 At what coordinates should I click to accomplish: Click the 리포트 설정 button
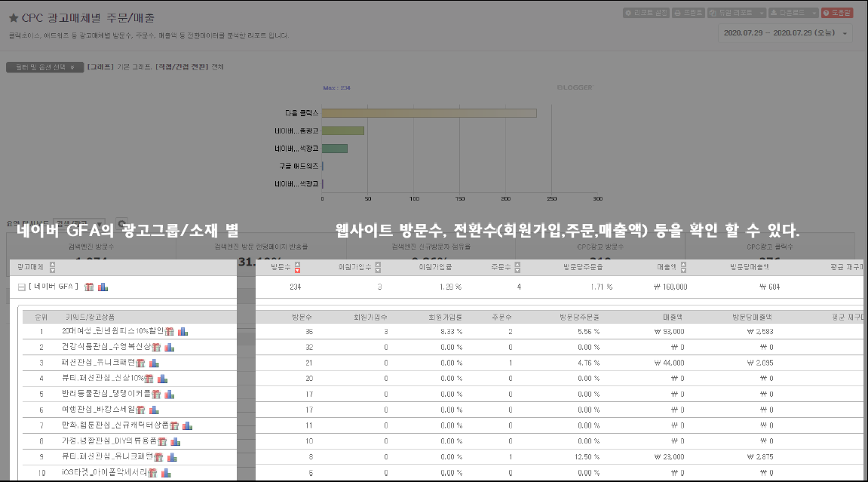click(646, 13)
